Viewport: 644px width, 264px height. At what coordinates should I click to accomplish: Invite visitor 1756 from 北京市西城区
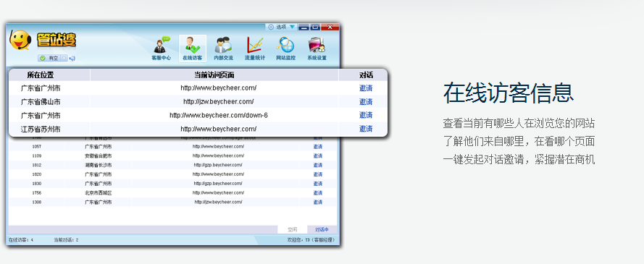[x=318, y=192]
